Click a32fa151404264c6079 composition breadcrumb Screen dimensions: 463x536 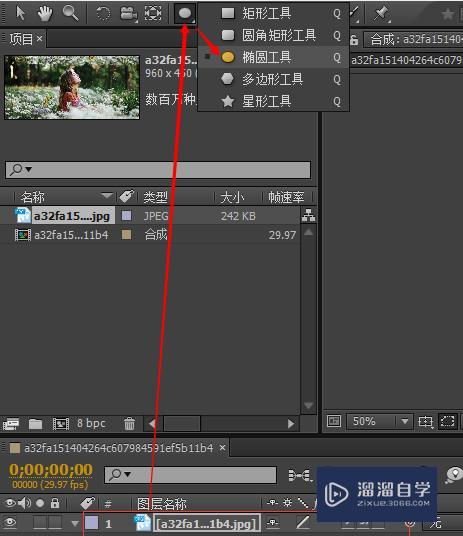click(406, 60)
